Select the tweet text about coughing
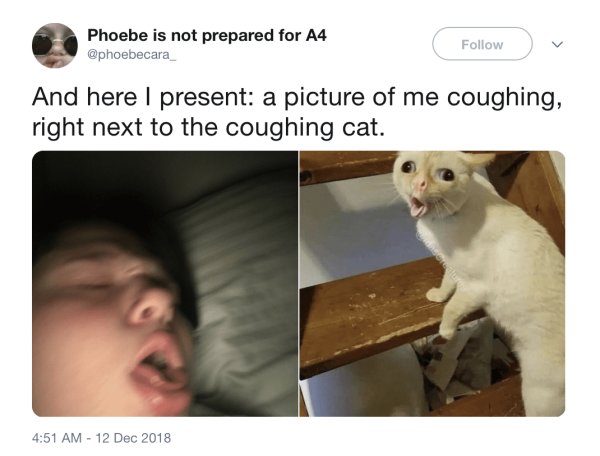The image size is (600, 456). 297,112
